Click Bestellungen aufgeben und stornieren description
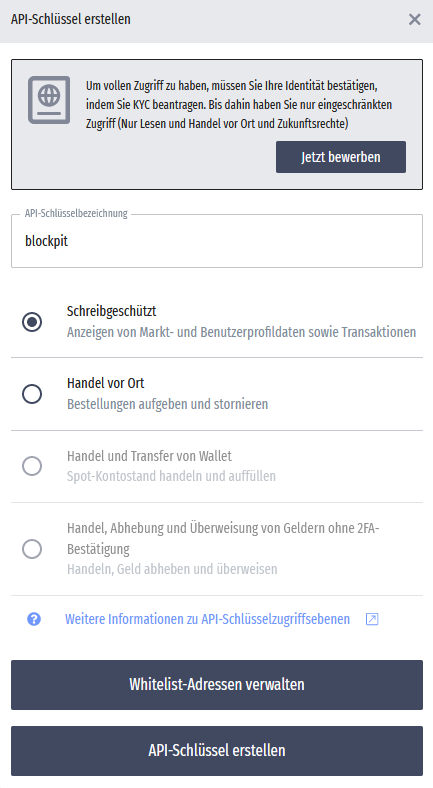 [167, 404]
